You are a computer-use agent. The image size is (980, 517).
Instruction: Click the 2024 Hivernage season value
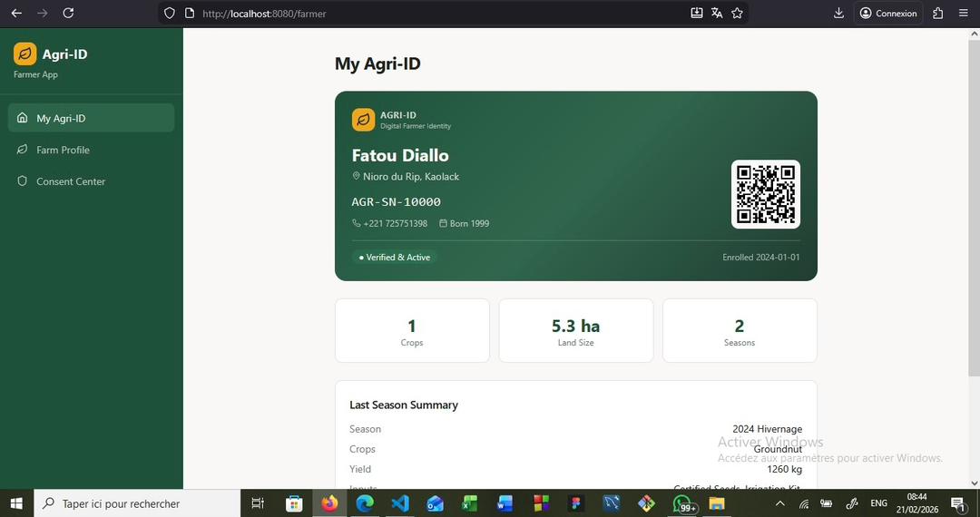pos(768,429)
